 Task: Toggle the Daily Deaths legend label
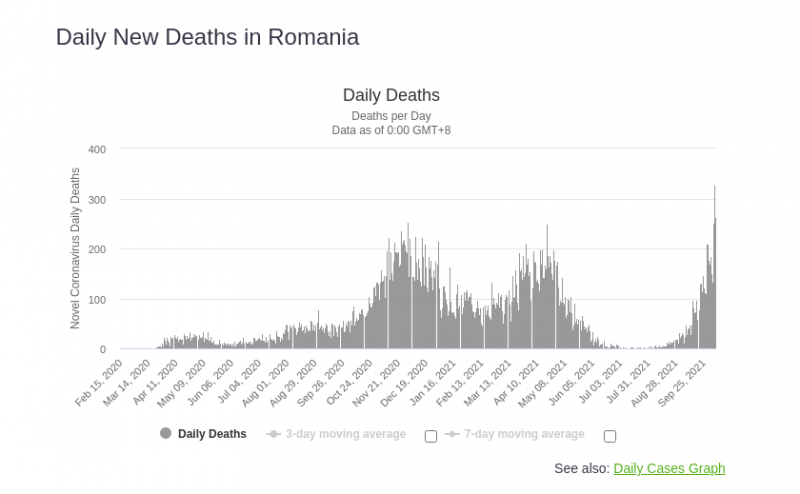(212, 434)
